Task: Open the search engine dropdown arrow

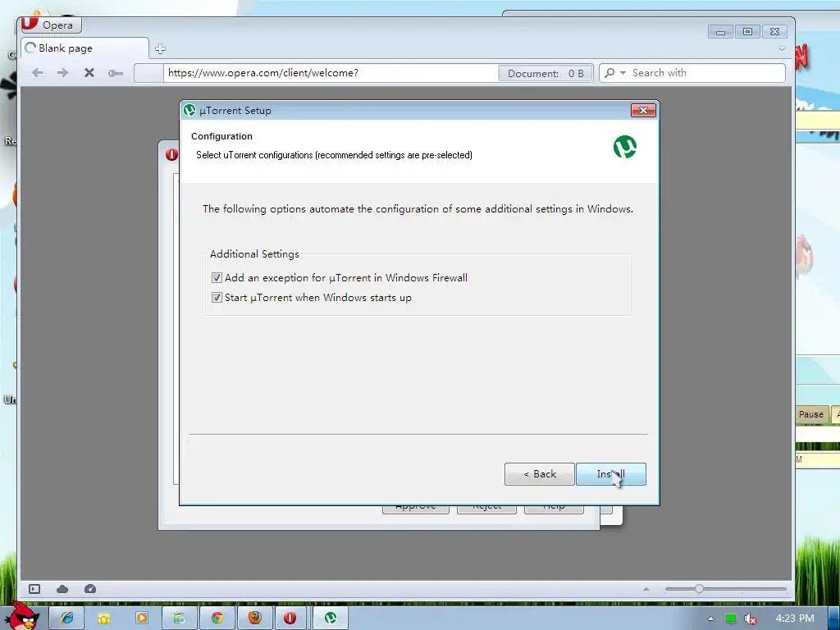Action: pos(623,73)
